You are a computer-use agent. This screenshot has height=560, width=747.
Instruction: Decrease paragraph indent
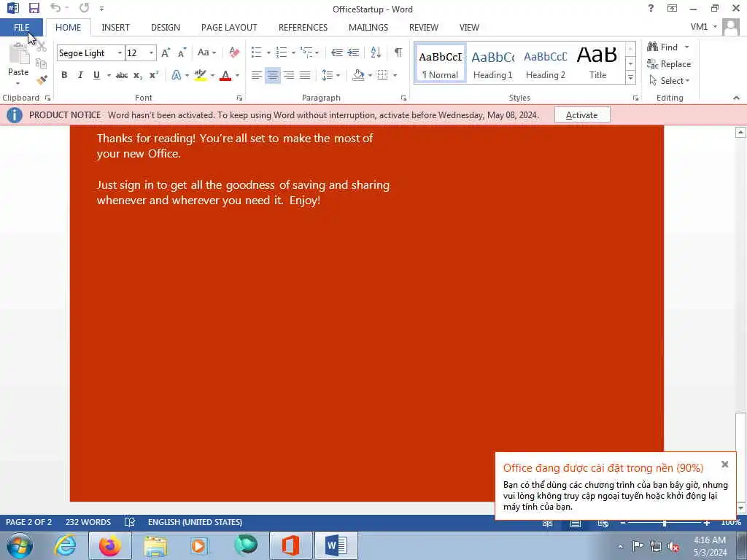click(337, 52)
